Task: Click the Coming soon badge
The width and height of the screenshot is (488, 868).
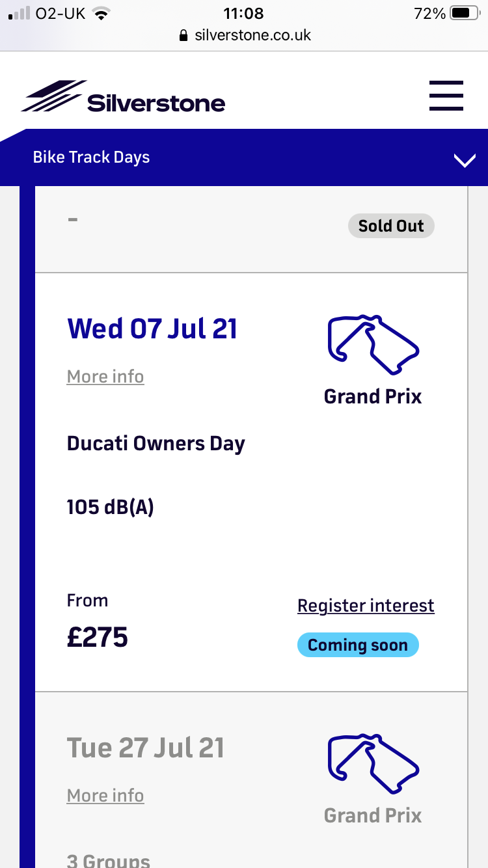Action: (358, 645)
